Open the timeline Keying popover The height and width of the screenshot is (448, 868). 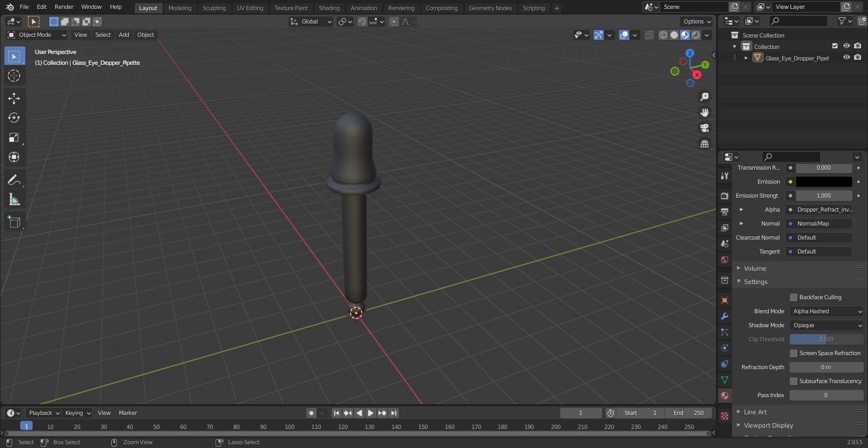point(78,413)
